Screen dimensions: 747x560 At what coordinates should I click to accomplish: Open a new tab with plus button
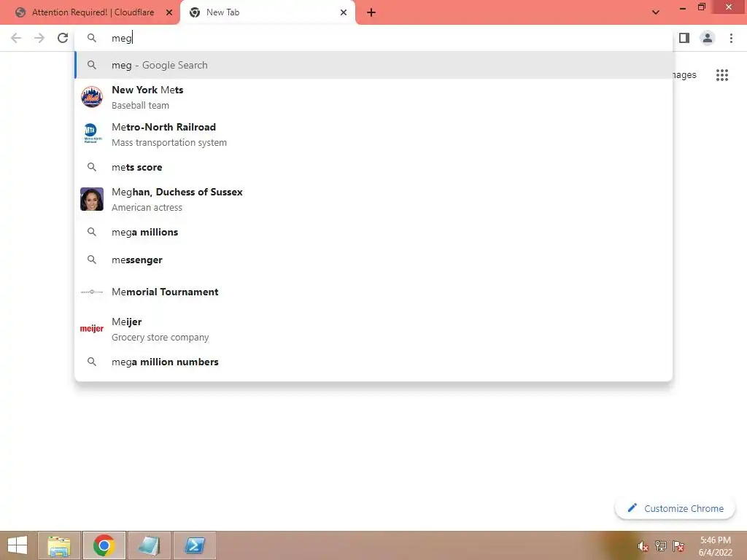click(x=371, y=12)
